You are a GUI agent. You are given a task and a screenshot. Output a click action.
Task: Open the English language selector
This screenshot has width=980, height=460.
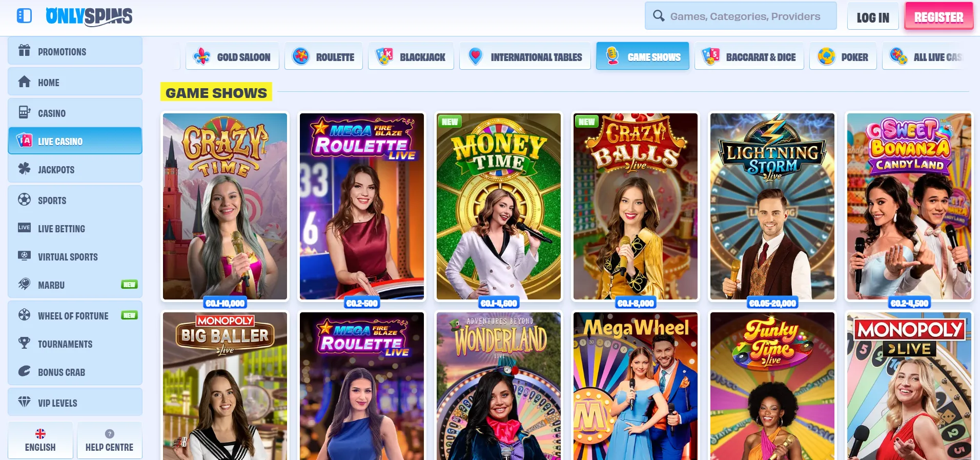[40, 441]
